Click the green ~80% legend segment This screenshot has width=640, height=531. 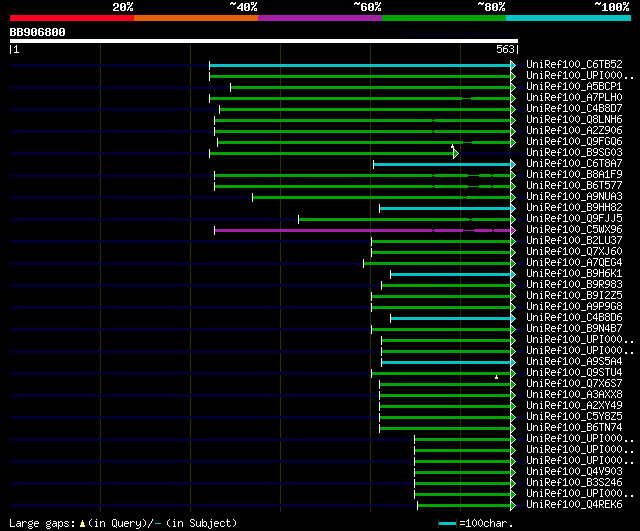coord(444,18)
